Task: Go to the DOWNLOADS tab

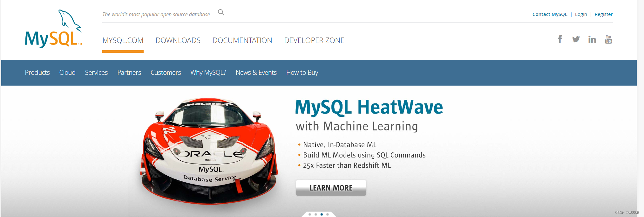Action: pyautogui.click(x=178, y=40)
